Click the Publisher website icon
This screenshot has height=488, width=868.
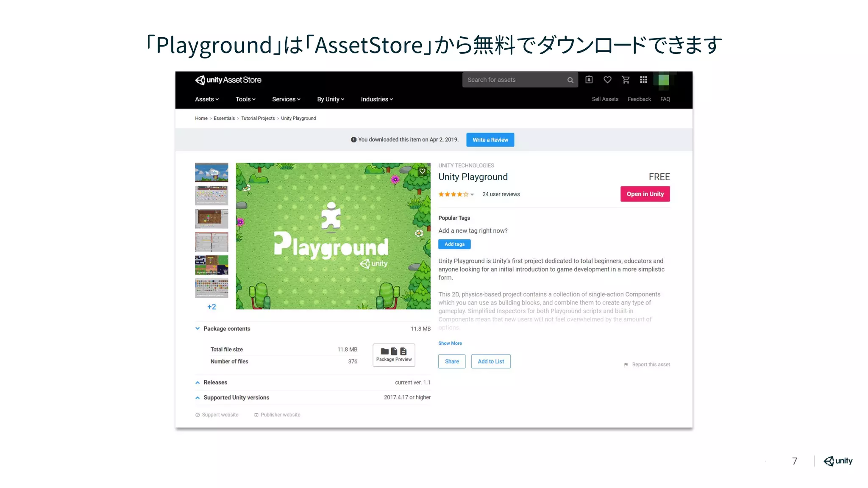256,415
